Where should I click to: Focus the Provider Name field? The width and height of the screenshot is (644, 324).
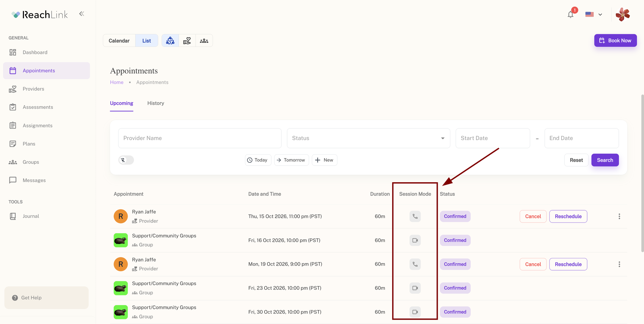click(200, 138)
